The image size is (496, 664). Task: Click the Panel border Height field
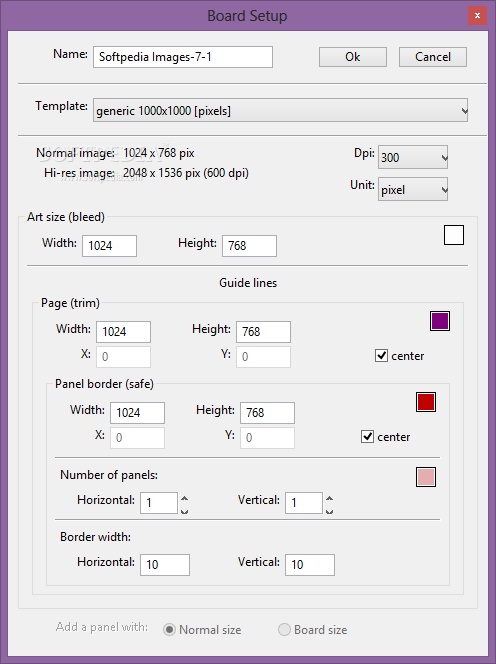[267, 413]
